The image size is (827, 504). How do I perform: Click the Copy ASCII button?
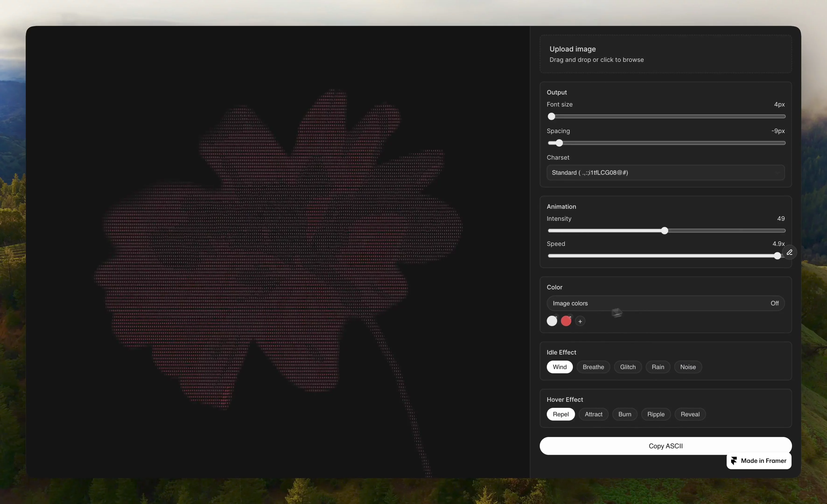pyautogui.click(x=666, y=446)
